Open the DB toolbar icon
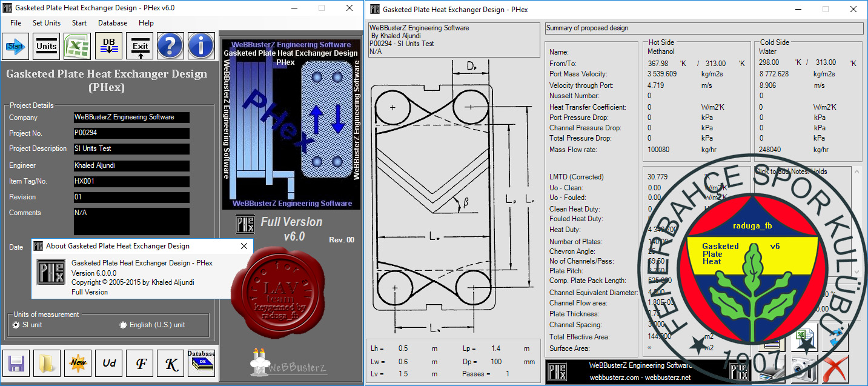Screen dimensions: 868x386 [x=109, y=46]
